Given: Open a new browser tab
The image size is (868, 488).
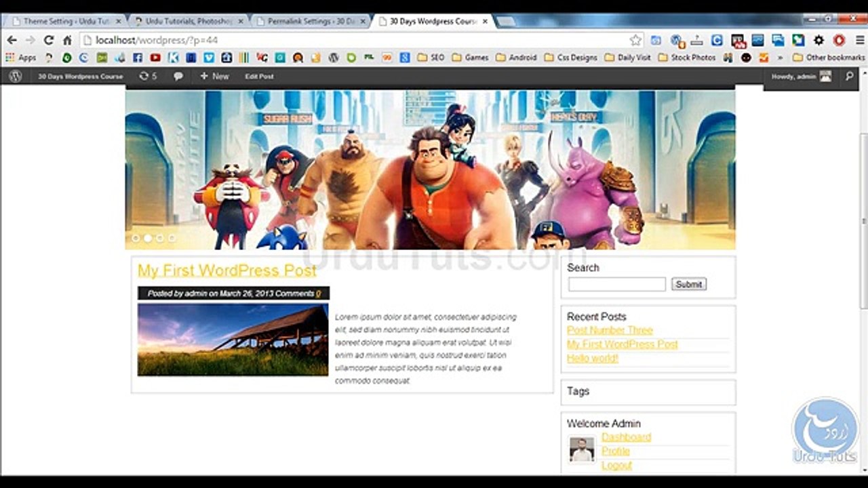Looking at the screenshot, I should coord(506,22).
